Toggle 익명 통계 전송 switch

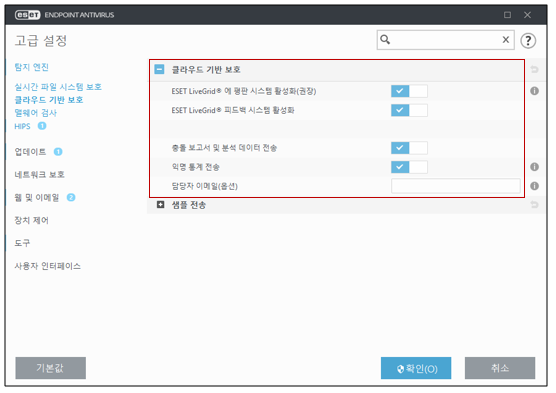point(409,167)
